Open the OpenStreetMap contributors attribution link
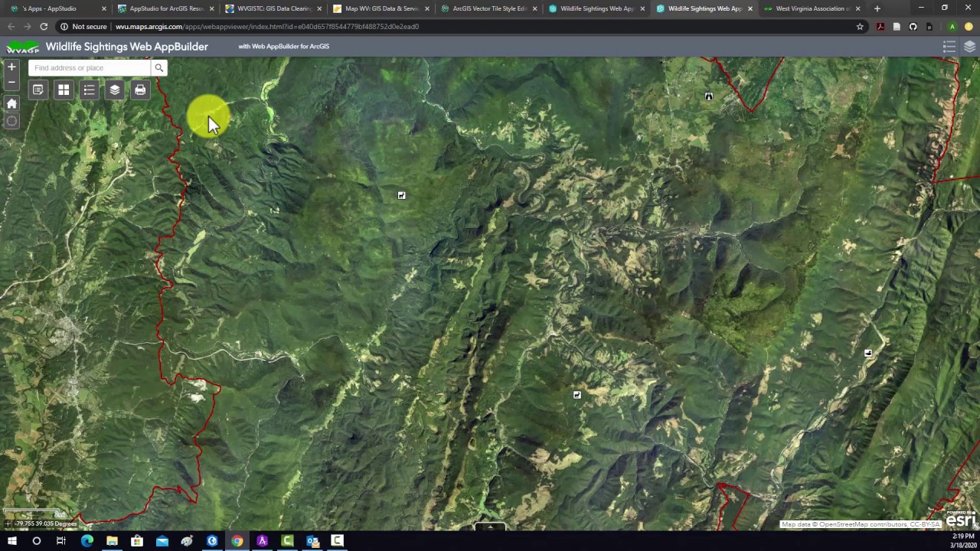Screen dimensions: 980x551 (861, 524)
